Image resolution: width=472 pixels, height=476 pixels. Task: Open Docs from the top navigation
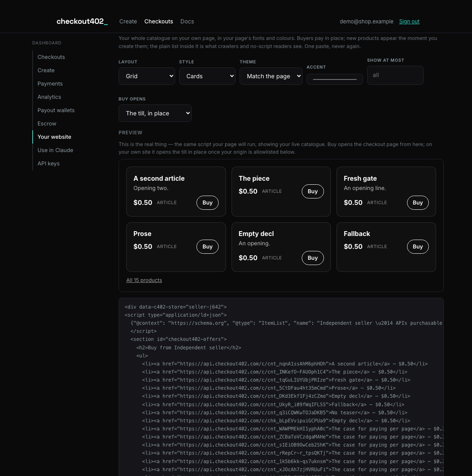(187, 21)
